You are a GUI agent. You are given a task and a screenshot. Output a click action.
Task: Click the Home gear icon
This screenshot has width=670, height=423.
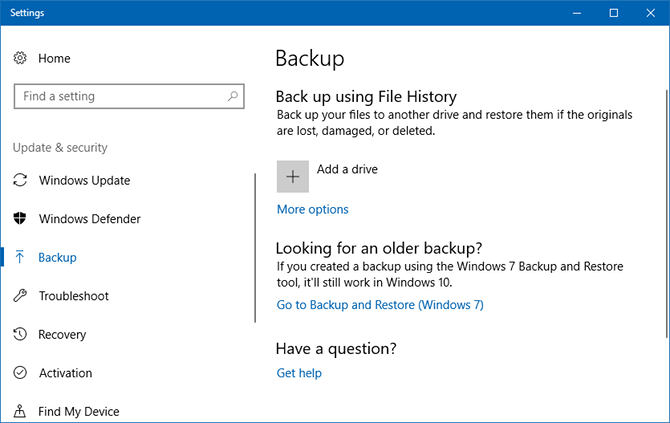pos(20,58)
